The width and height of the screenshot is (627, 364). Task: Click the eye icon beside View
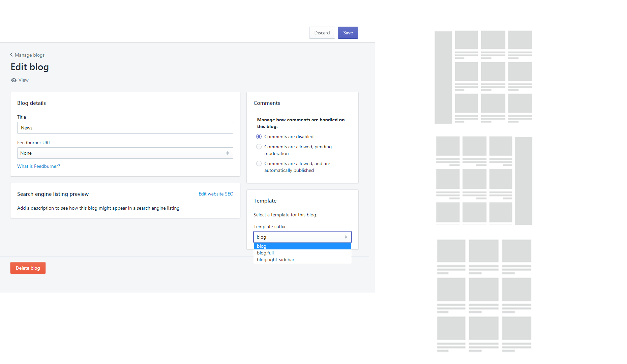click(x=14, y=80)
